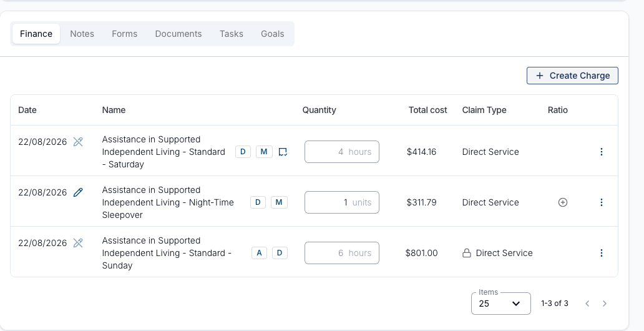Go to the previous page of charges
This screenshot has width=644, height=331.
point(587,304)
